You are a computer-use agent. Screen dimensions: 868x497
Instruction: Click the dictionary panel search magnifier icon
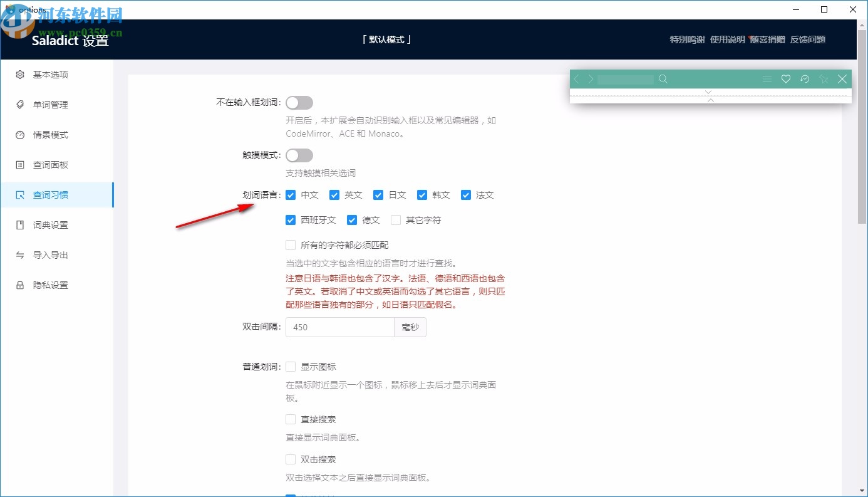point(663,79)
